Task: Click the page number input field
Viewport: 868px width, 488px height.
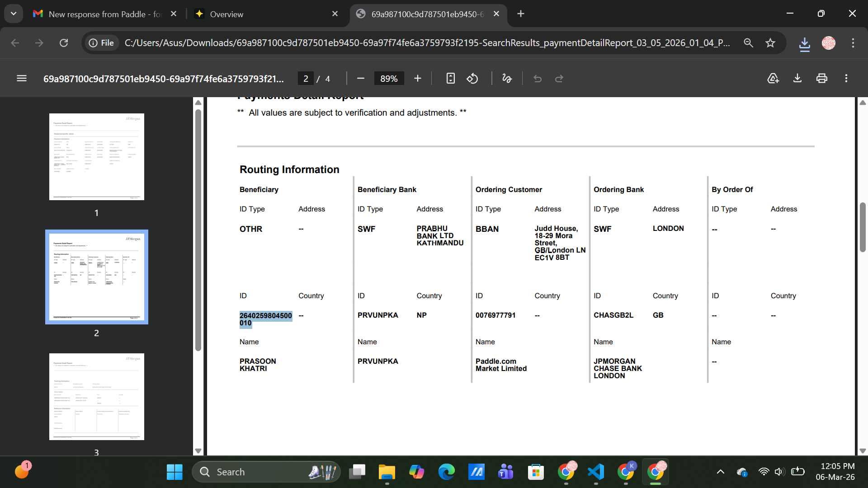Action: pyautogui.click(x=306, y=79)
